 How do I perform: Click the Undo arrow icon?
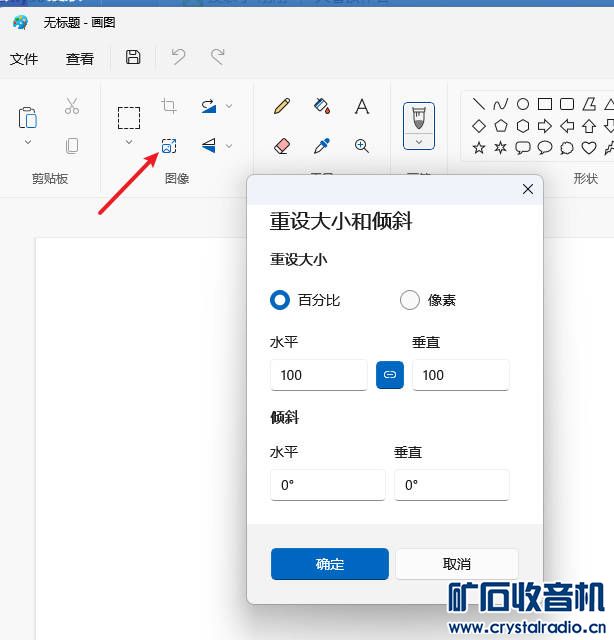coord(178,57)
